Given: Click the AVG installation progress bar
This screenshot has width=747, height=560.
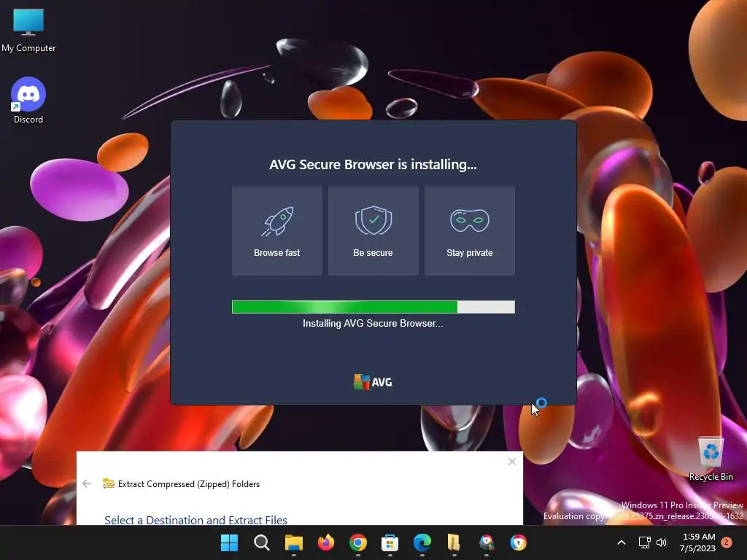Looking at the screenshot, I should (x=373, y=307).
